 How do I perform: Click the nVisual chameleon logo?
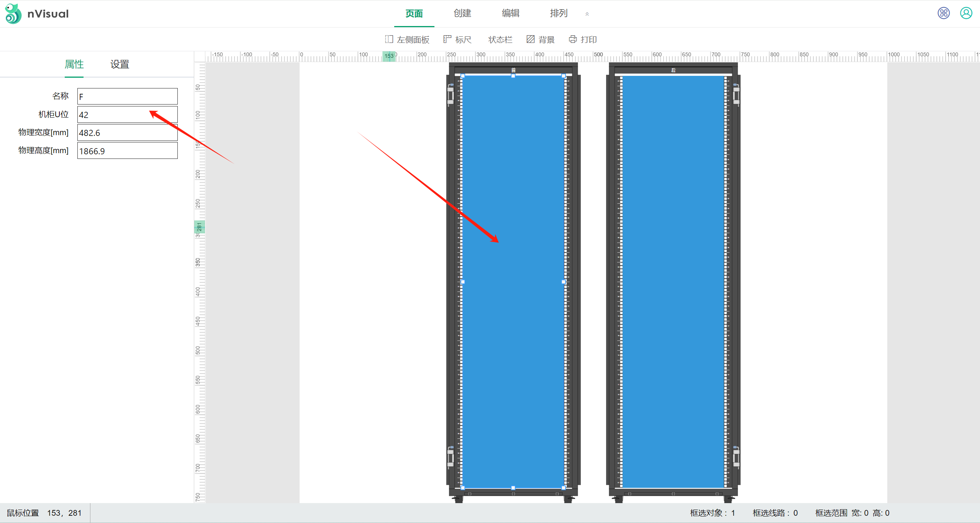13,14
